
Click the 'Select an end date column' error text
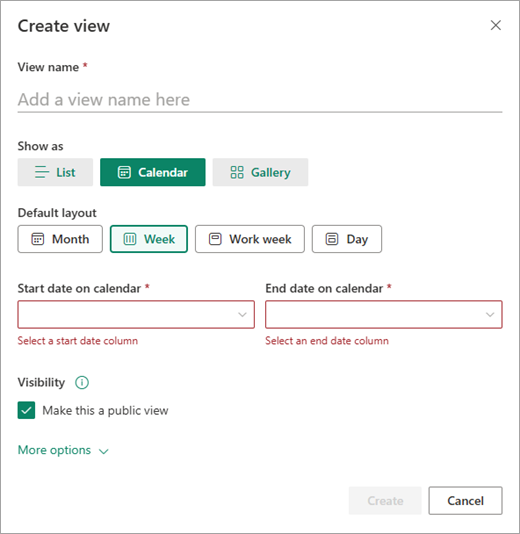click(327, 341)
